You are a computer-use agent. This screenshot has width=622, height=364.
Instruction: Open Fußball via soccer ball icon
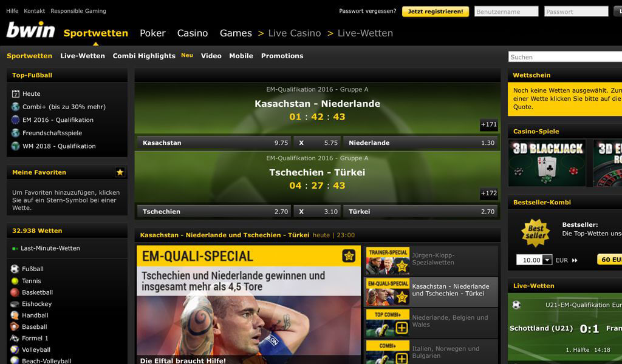[x=15, y=269]
